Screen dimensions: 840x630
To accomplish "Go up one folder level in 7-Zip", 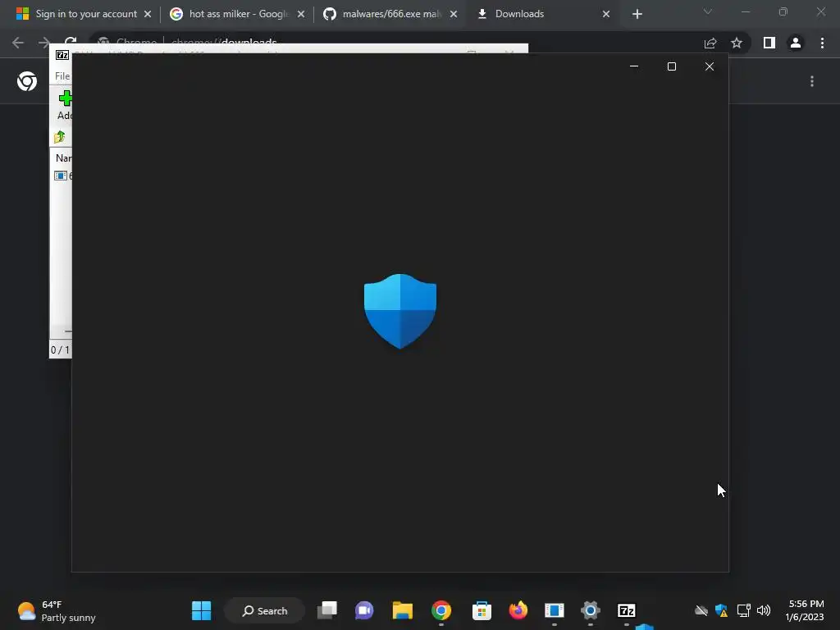I will 59,137.
